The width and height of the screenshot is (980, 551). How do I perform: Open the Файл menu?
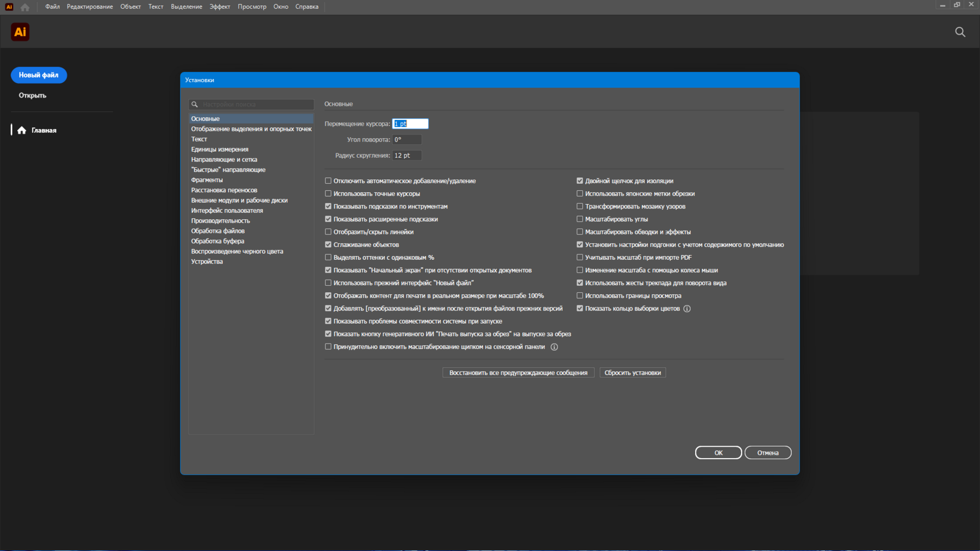pos(52,7)
